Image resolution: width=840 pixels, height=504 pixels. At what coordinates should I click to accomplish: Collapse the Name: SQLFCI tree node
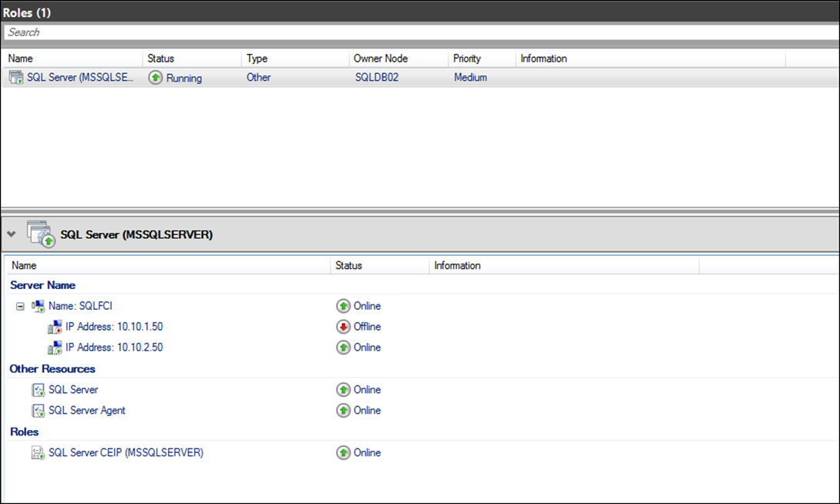(20, 307)
